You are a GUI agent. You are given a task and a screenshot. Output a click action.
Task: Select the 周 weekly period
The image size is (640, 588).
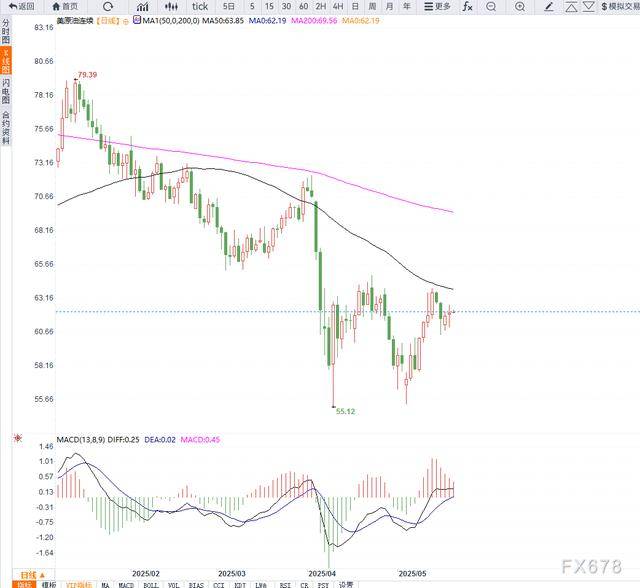[371, 6]
